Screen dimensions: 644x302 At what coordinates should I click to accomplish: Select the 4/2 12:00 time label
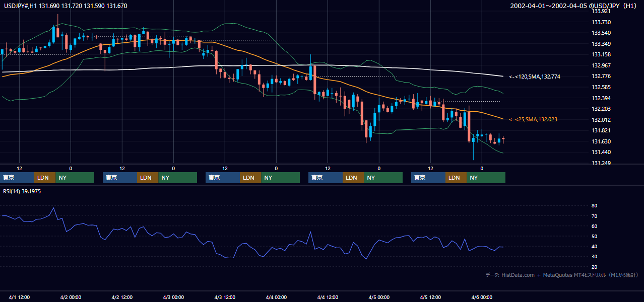coord(122,297)
